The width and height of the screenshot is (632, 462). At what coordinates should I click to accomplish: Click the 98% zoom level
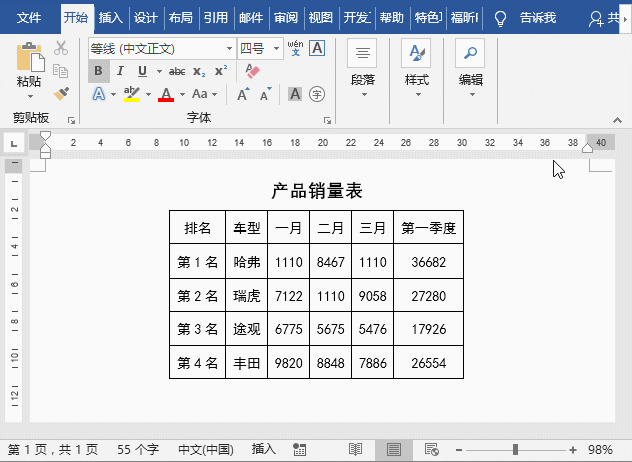[x=600, y=450]
